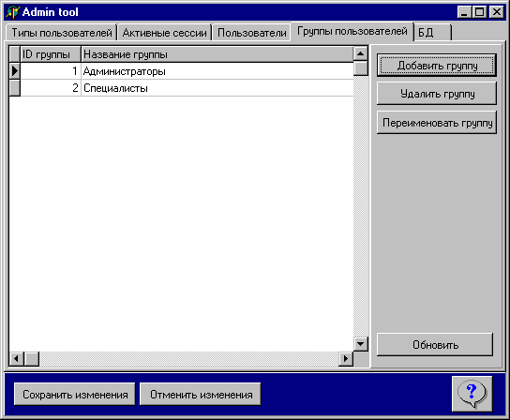Open the БД tab

tap(433, 33)
